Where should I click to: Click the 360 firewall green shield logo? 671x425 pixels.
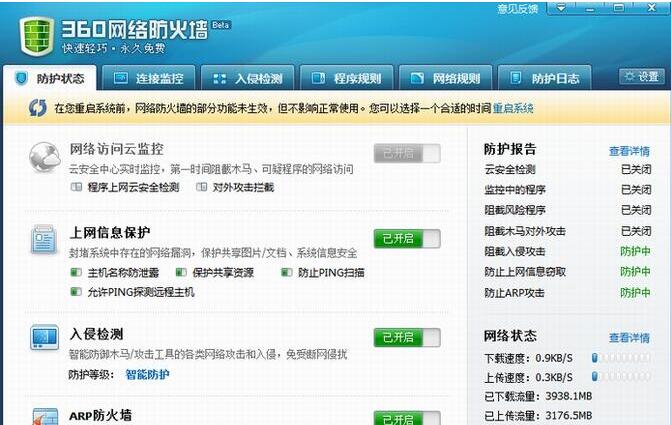point(37,36)
